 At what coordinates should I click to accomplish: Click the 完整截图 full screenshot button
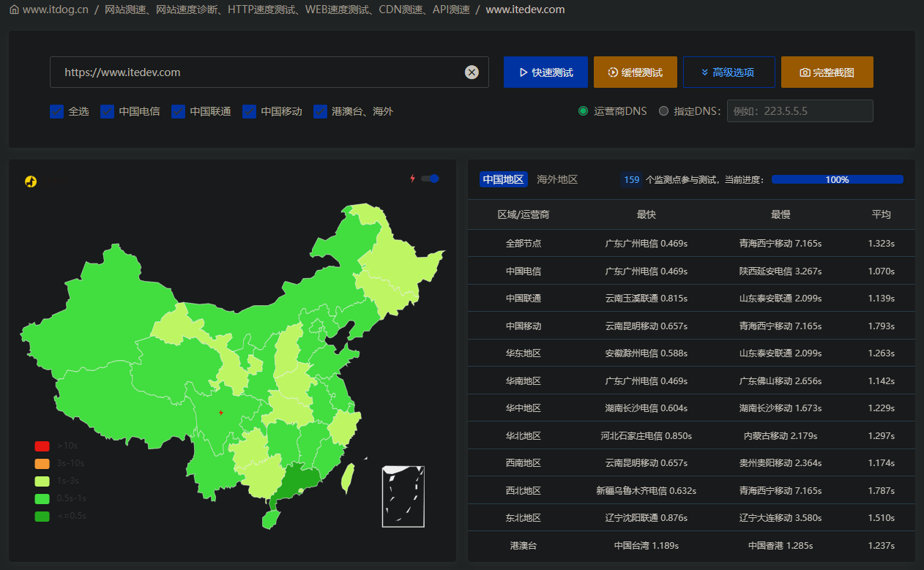point(827,72)
